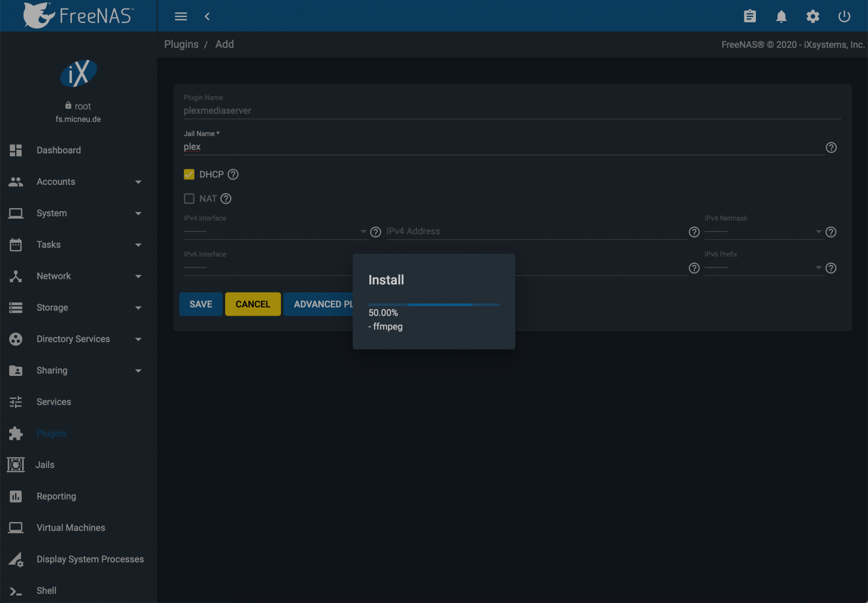Expand the Directory Services menu arrow

click(138, 339)
